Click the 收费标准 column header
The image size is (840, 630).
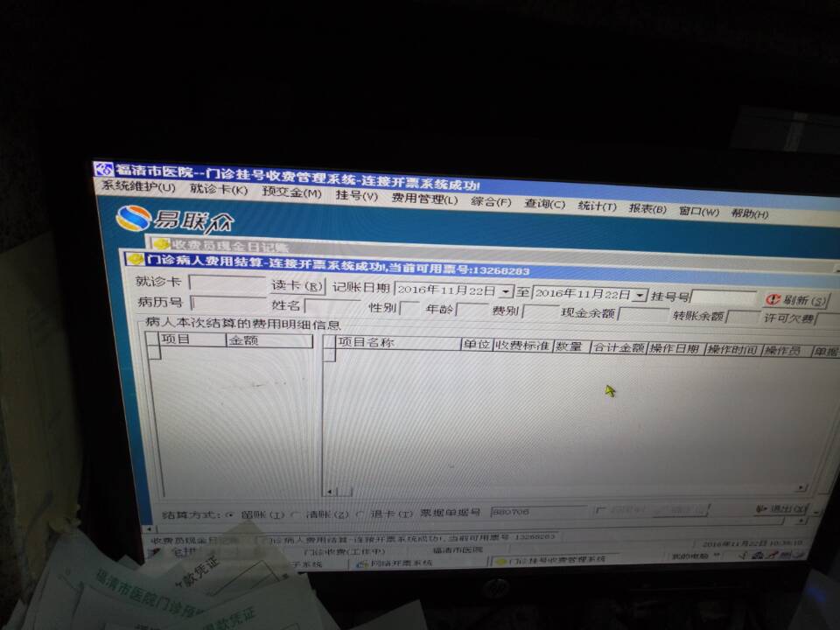(x=522, y=346)
